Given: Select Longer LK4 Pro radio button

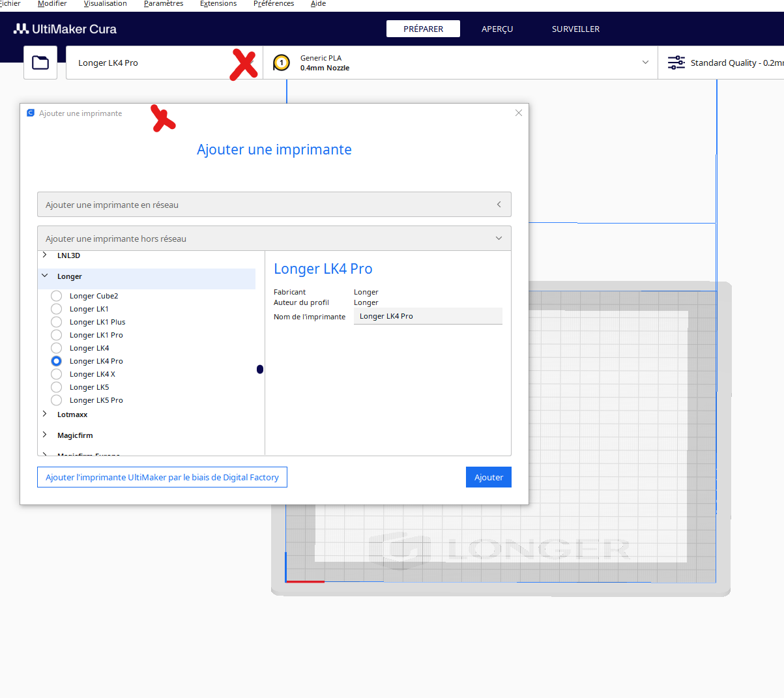Looking at the screenshot, I should coord(57,361).
